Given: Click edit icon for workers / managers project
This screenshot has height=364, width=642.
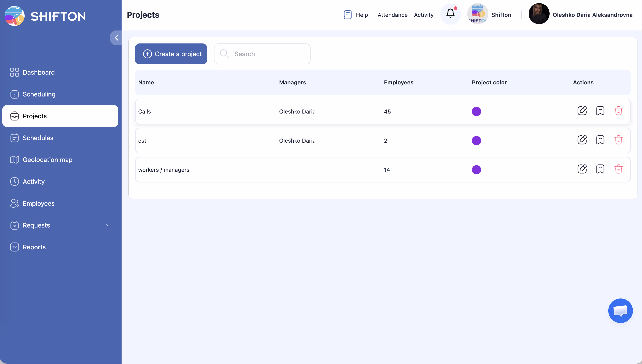Looking at the screenshot, I should [x=582, y=169].
